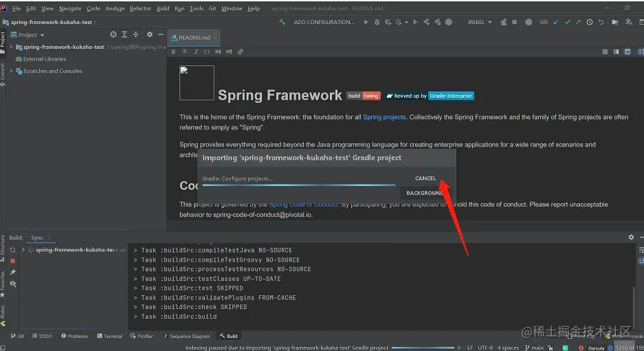Click Collapse All icon in Project panel
Screen dimensions: 644x351
pyautogui.click(x=135, y=34)
